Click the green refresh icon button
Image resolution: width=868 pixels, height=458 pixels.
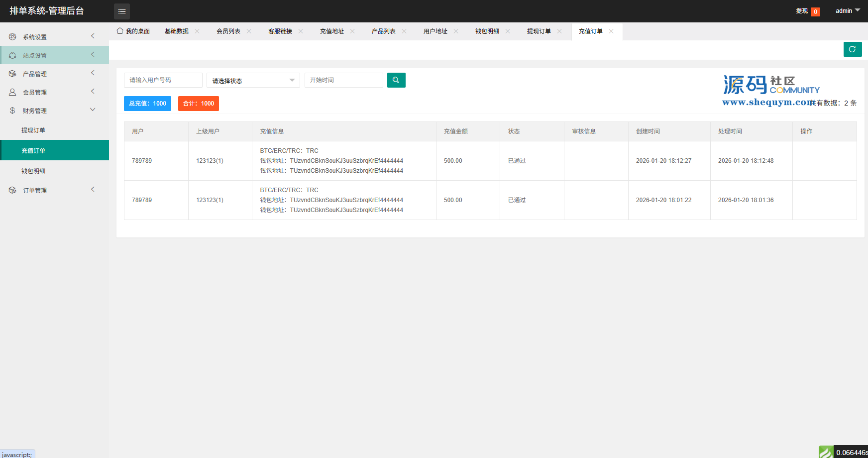852,49
